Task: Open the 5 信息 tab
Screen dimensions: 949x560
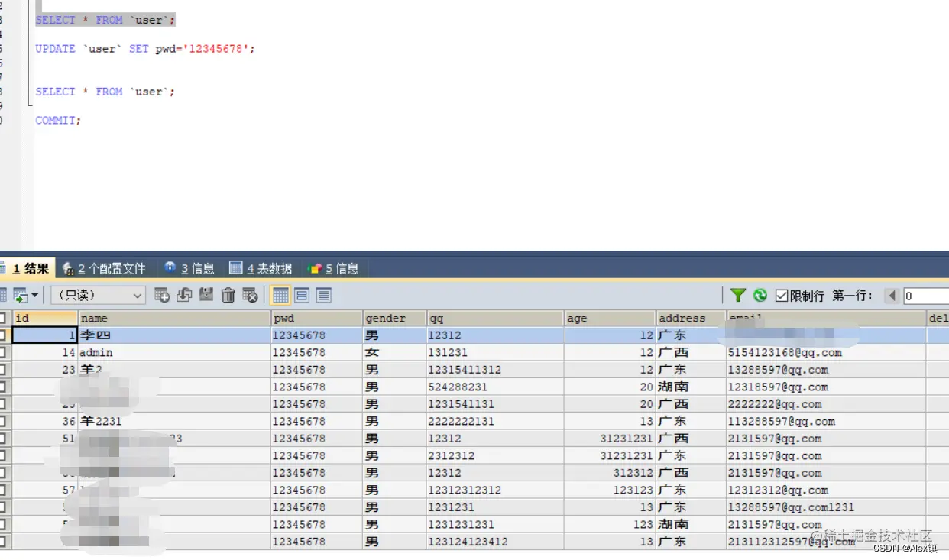Action: tap(333, 268)
